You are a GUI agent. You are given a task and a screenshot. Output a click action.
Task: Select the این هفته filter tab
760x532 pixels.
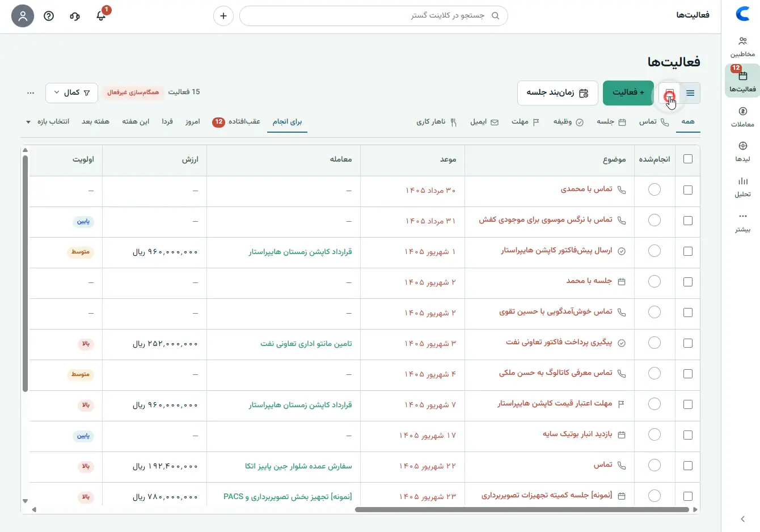click(136, 122)
